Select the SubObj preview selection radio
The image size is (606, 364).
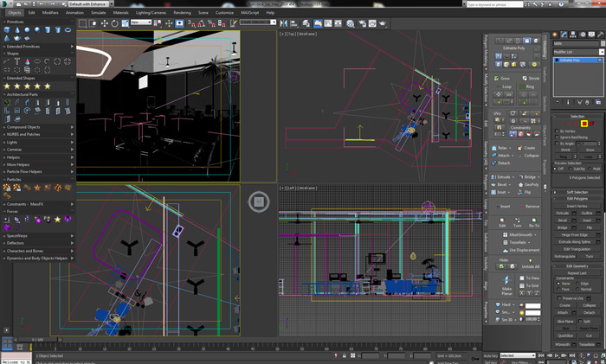pos(571,169)
